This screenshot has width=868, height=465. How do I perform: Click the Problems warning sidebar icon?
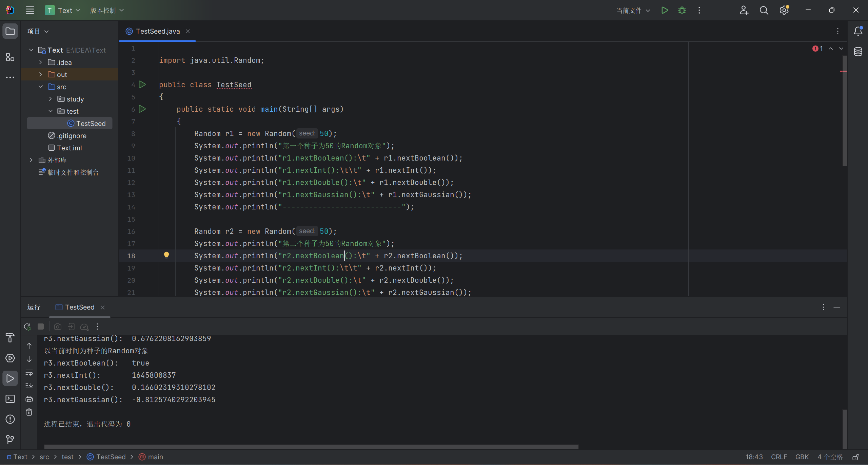(10, 419)
